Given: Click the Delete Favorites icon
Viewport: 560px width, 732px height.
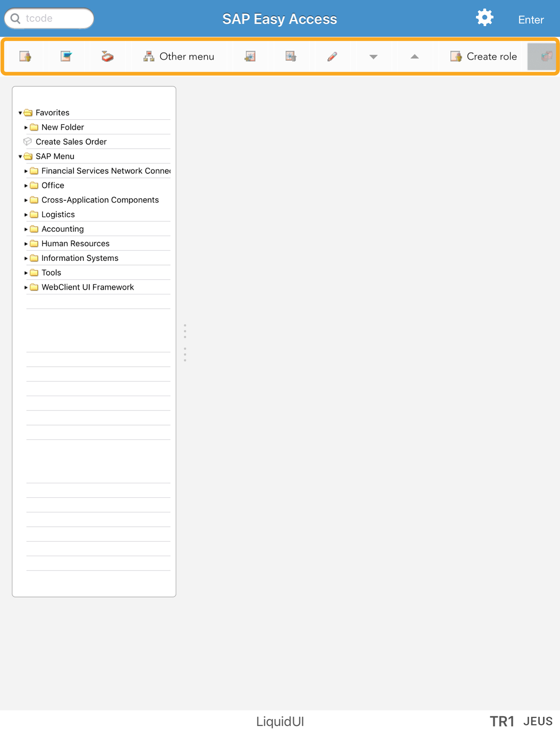Looking at the screenshot, I should point(291,56).
